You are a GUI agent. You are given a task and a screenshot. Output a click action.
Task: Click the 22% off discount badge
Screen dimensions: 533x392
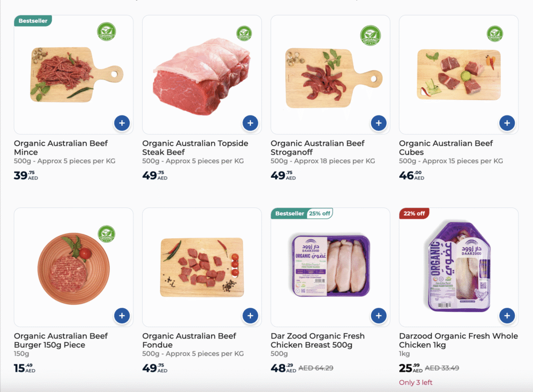pos(414,214)
